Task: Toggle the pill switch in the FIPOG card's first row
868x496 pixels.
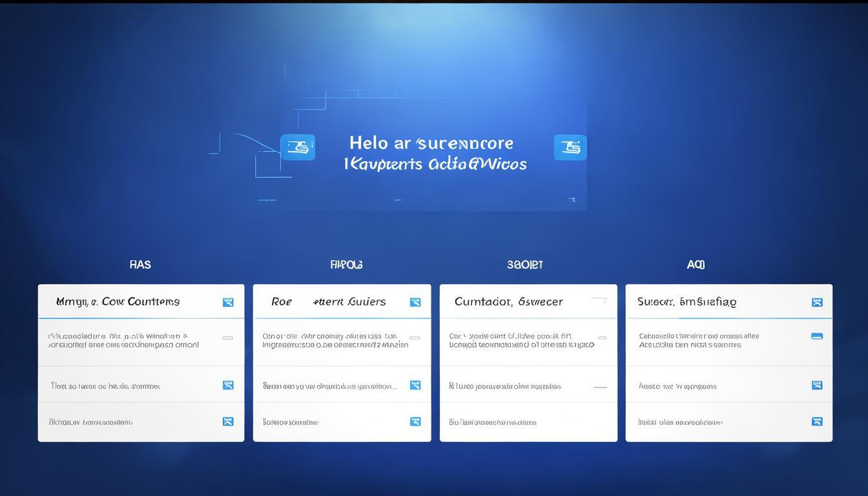Action: click(415, 338)
